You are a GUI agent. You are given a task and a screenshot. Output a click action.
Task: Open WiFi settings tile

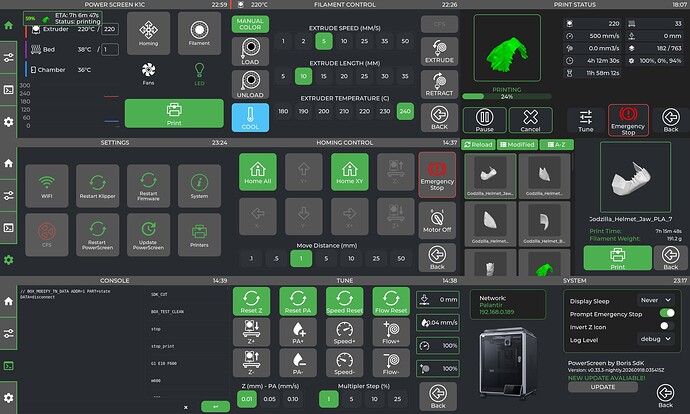click(x=47, y=186)
